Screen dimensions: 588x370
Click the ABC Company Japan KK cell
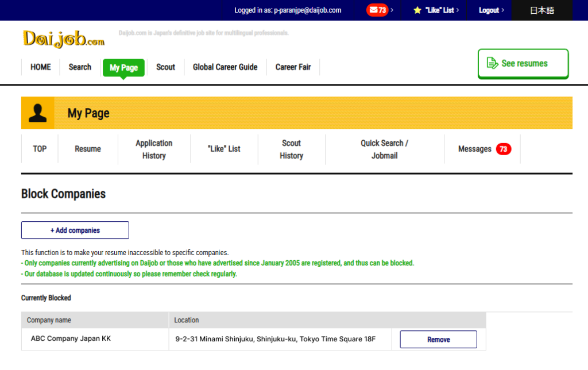pos(95,339)
